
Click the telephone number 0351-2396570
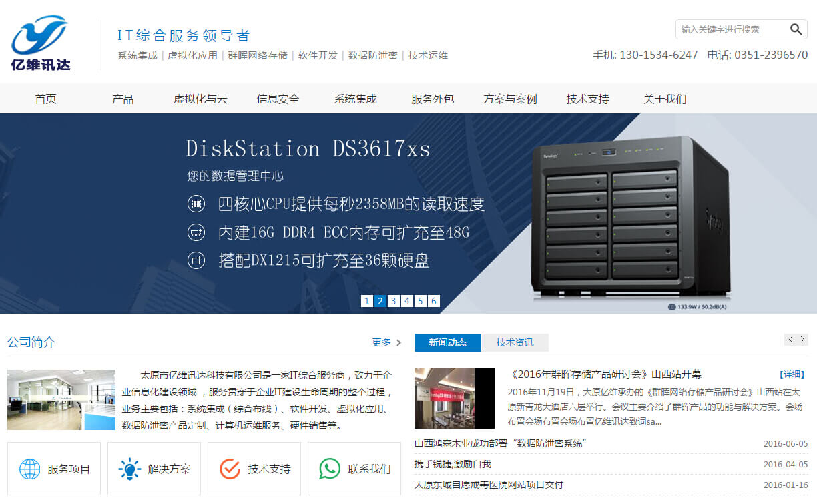coord(771,55)
